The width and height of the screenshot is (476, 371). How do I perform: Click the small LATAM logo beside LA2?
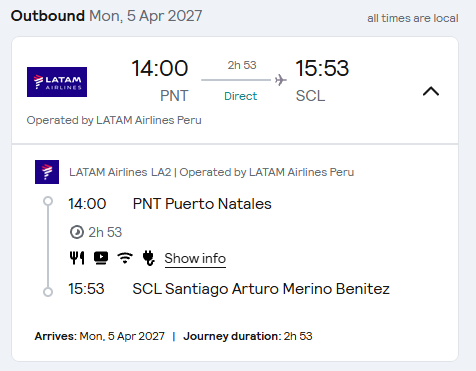pyautogui.click(x=47, y=172)
